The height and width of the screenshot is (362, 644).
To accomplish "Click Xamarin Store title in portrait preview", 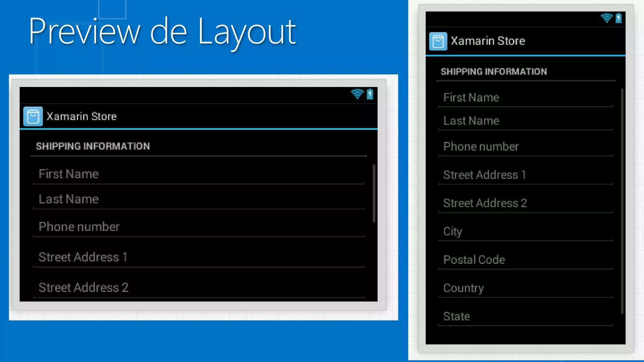I will pyautogui.click(x=488, y=41).
